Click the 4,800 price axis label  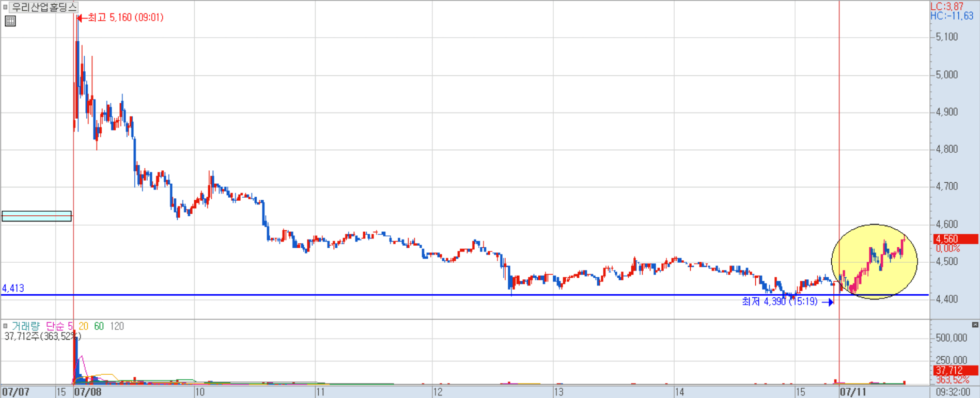coord(947,149)
